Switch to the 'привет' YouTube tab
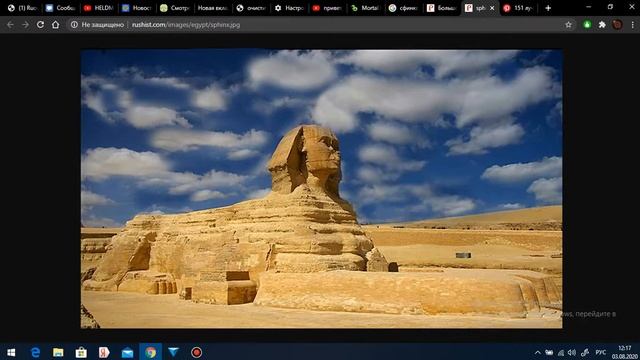Screen dimensions: 640x360 [x=327, y=8]
